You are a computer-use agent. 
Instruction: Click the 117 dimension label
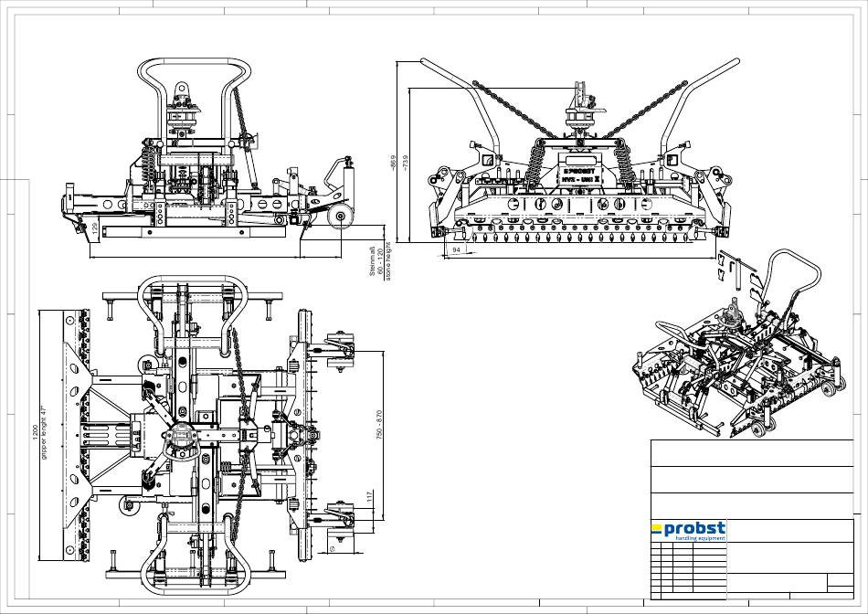coord(370,497)
